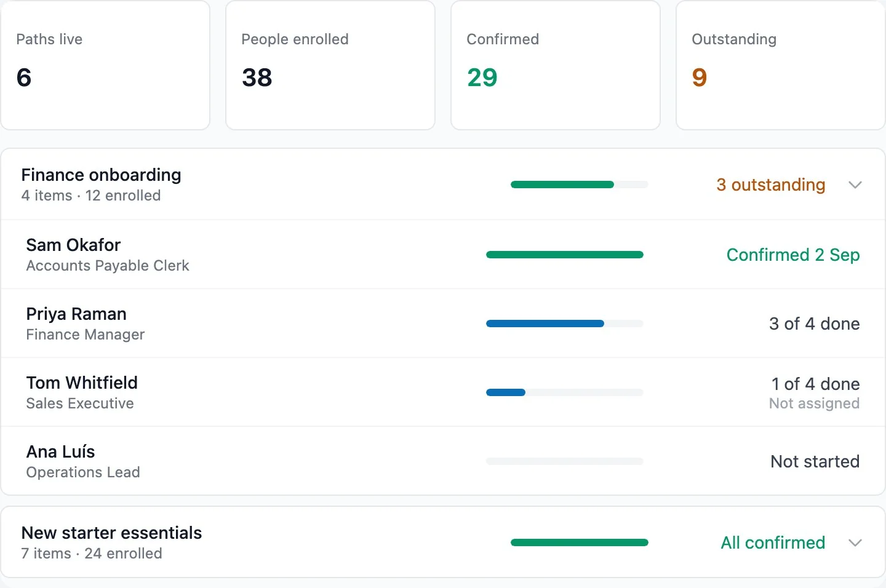This screenshot has width=886, height=588.
Task: Expand the New starter essentials chevron
Action: (x=855, y=542)
